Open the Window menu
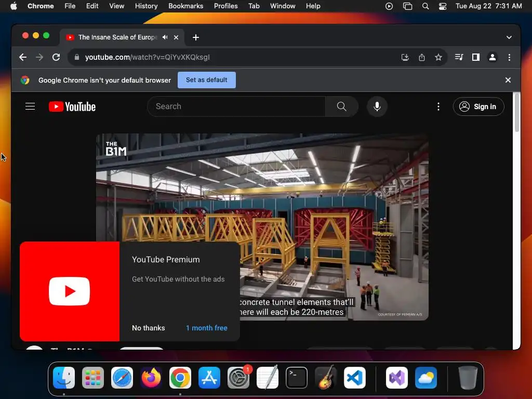Image resolution: width=532 pixels, height=399 pixels. [283, 6]
